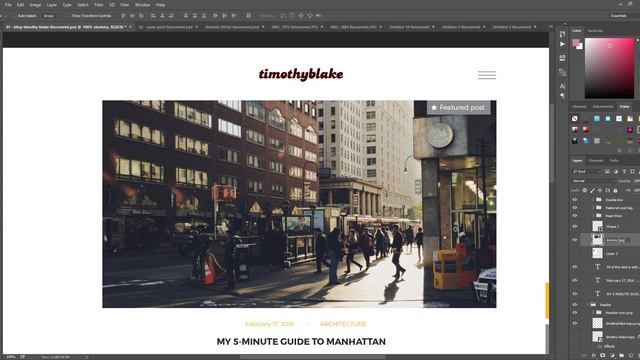Click Distribute vertical centers icon
Viewport: 640px width, 360px height.
pyautogui.click(x=195, y=16)
